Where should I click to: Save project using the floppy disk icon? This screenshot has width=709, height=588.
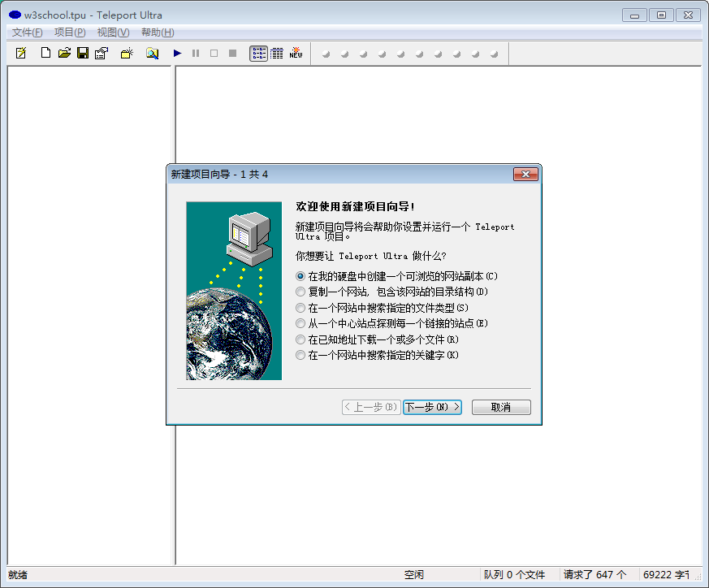click(x=83, y=54)
